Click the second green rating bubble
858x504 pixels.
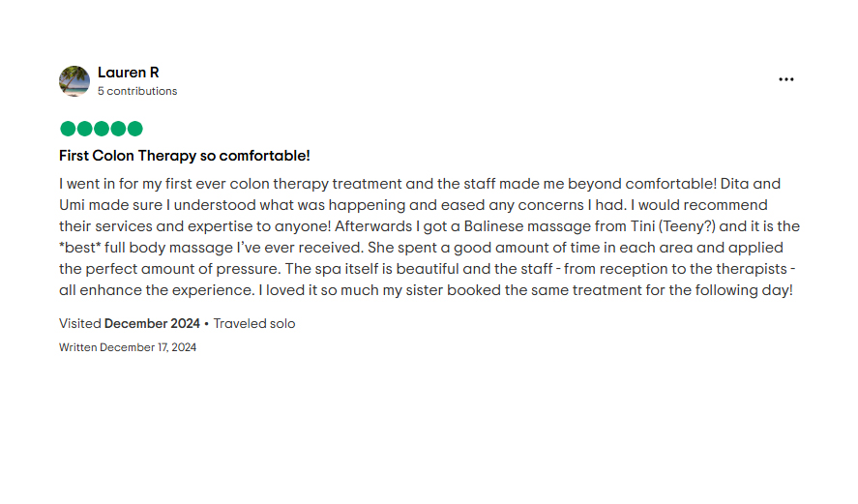point(85,129)
